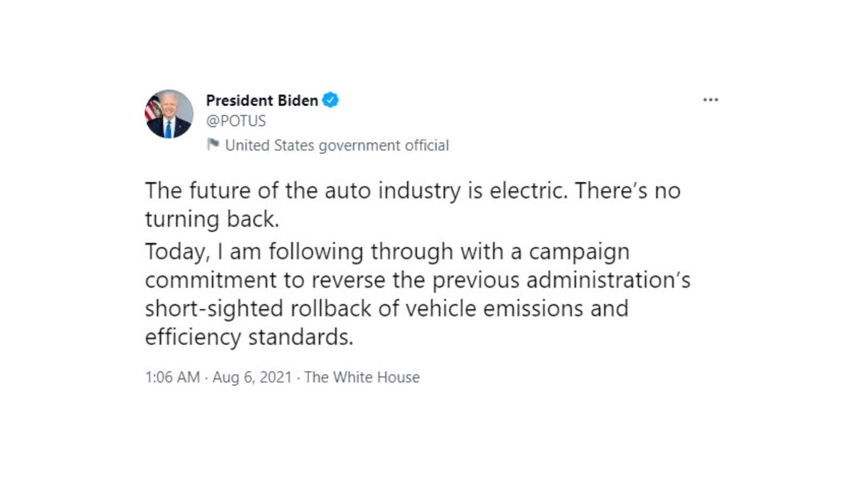The image size is (868, 488).
Task: Click the small flag icon beside government label
Action: (x=213, y=144)
